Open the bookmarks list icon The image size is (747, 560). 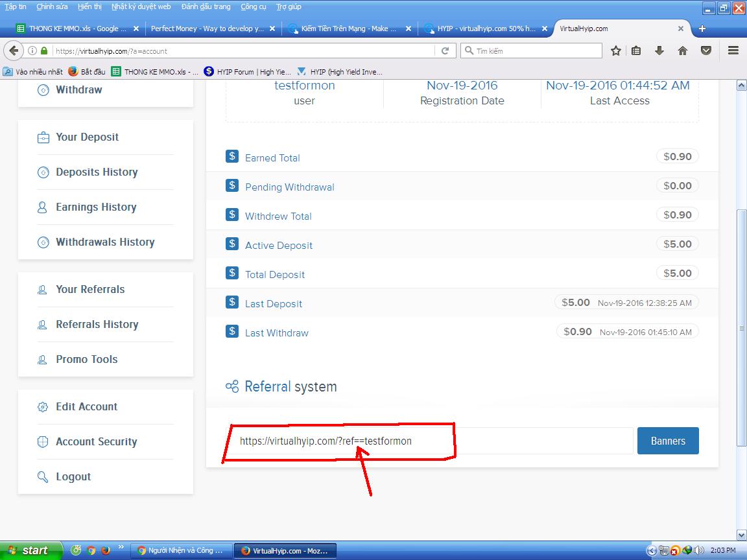click(636, 51)
